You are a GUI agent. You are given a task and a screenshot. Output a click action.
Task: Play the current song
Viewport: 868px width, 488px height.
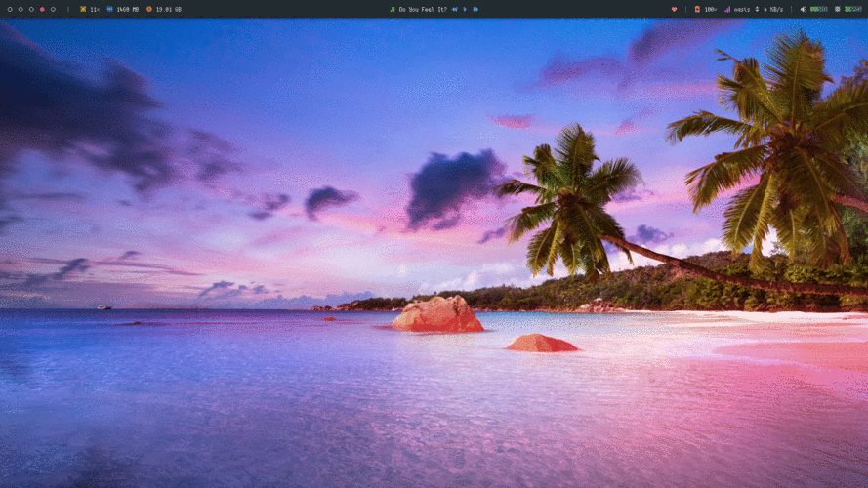[x=466, y=9]
